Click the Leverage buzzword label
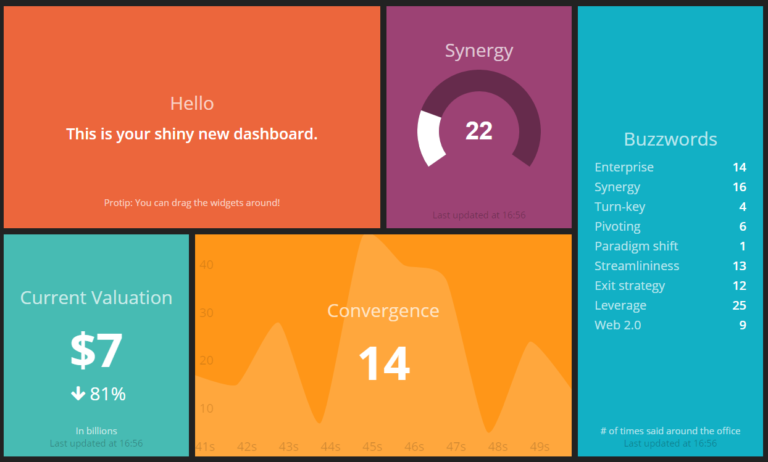Viewport: 768px width, 462px height. (x=620, y=305)
